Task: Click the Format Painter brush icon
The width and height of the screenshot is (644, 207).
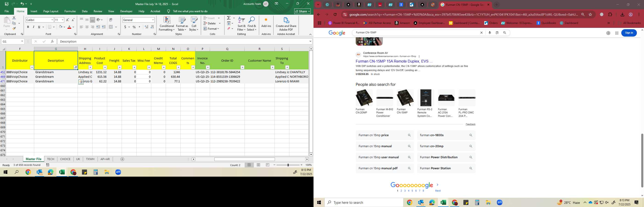Action: 14,29
